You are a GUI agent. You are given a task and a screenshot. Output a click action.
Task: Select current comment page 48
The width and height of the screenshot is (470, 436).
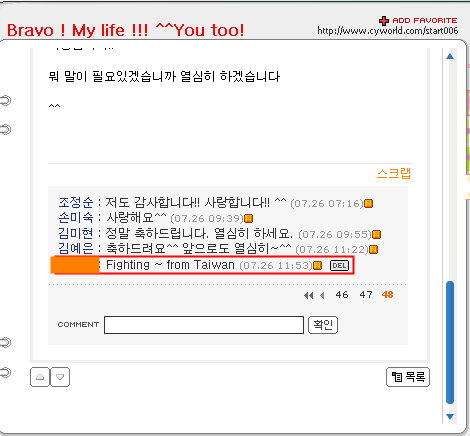pos(387,295)
